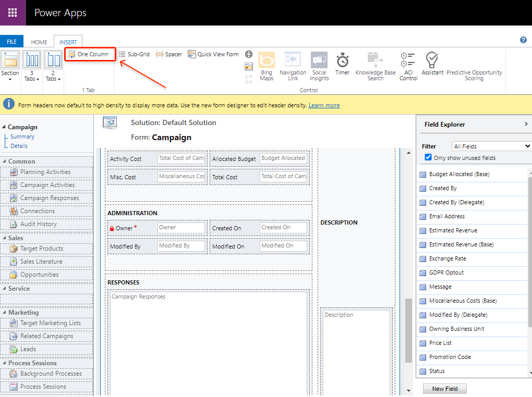The width and height of the screenshot is (532, 397).
Task: Select Planning Activities navigation item
Action: tap(46, 172)
